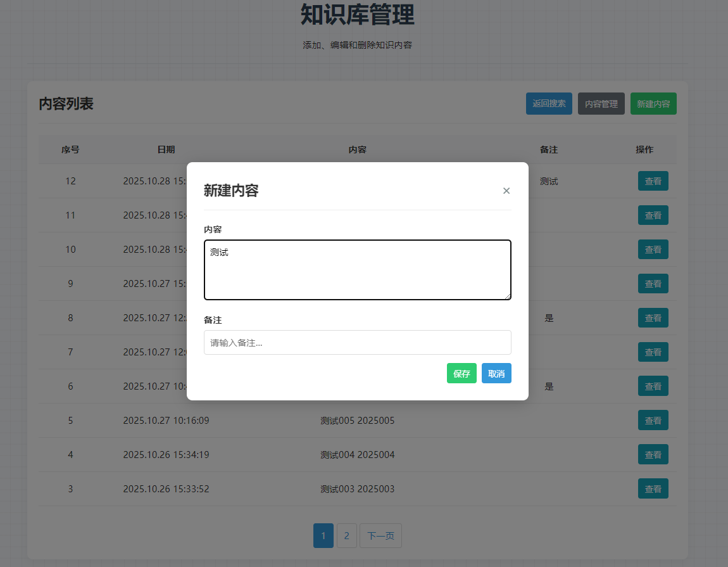Click 查看 for row number 11
The width and height of the screenshot is (728, 567).
coord(653,215)
